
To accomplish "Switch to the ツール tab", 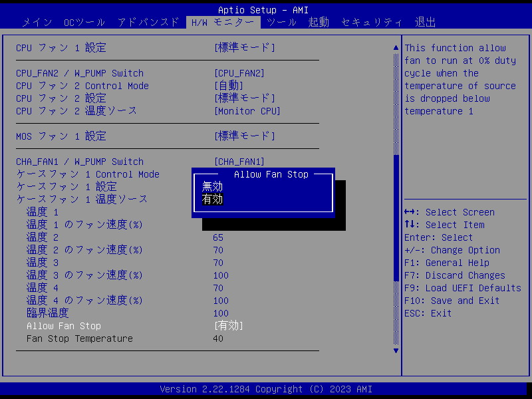I will [281, 23].
